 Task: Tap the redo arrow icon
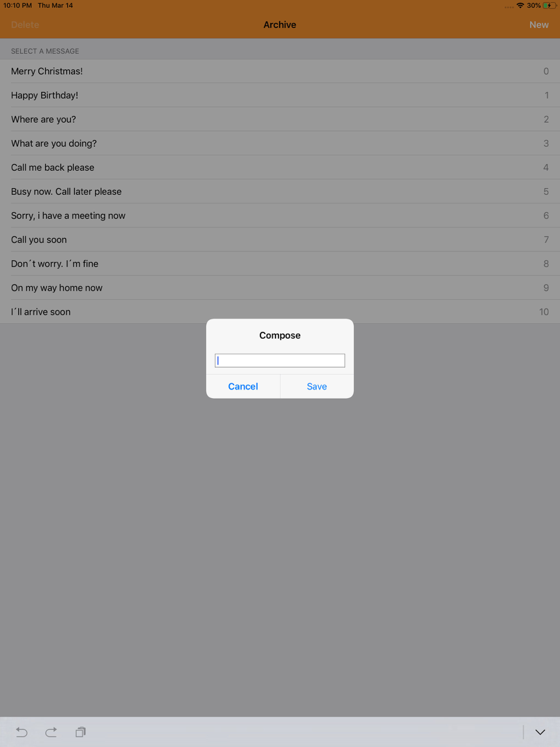click(51, 732)
